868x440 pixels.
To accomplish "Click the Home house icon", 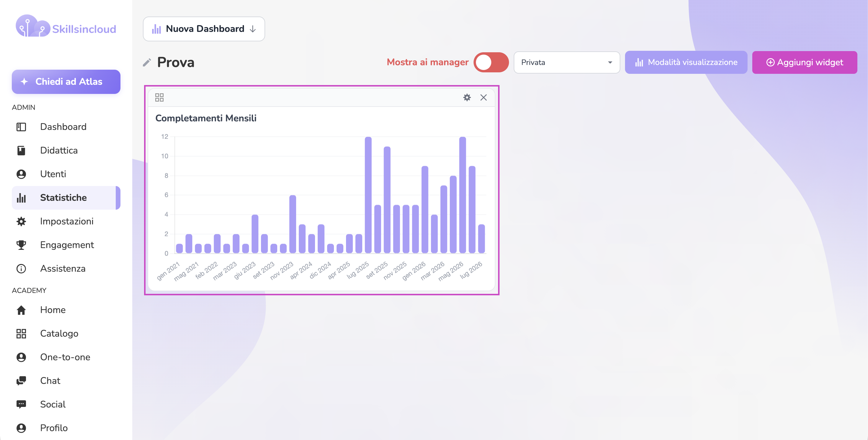I will click(x=21, y=310).
